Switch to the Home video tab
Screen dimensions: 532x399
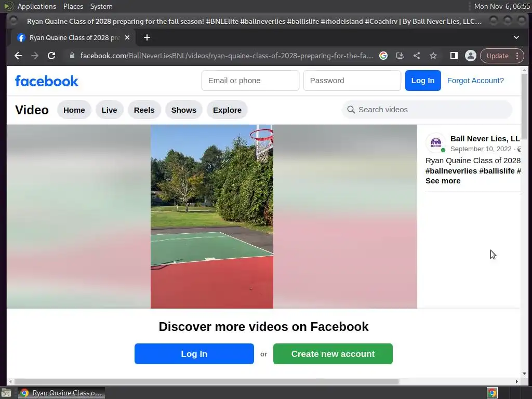[74, 110]
